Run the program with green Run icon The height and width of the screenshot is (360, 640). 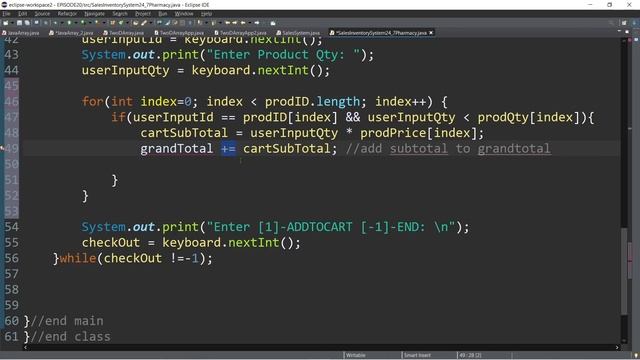(x=69, y=23)
